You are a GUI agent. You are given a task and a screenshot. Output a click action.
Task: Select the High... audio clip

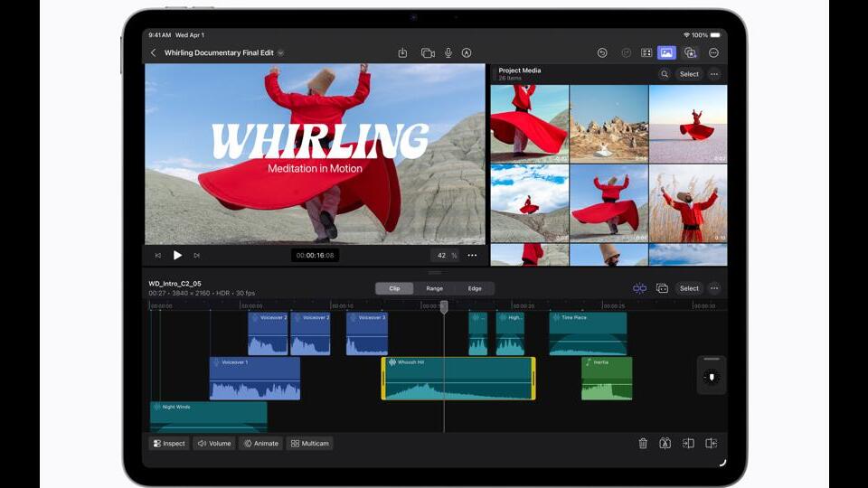pos(510,333)
